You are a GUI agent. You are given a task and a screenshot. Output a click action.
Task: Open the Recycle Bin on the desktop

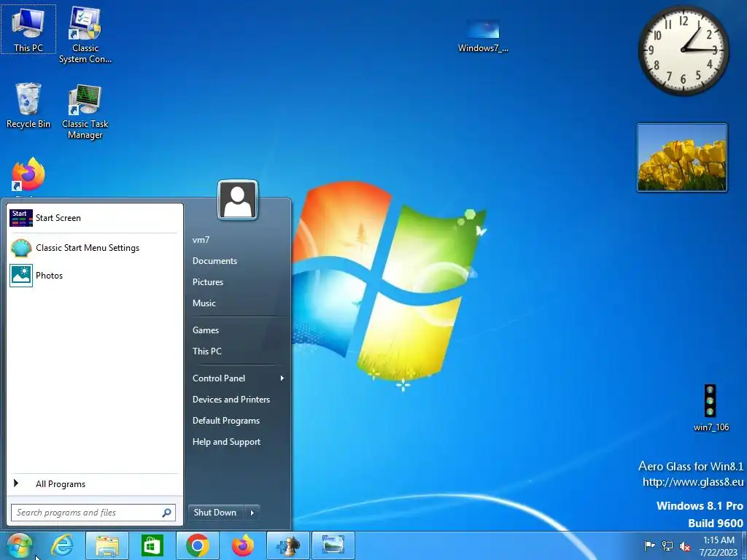[x=28, y=106]
